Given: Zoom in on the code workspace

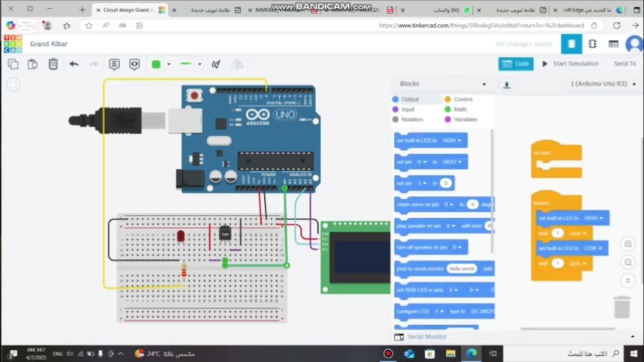Looking at the screenshot, I should click(627, 244).
